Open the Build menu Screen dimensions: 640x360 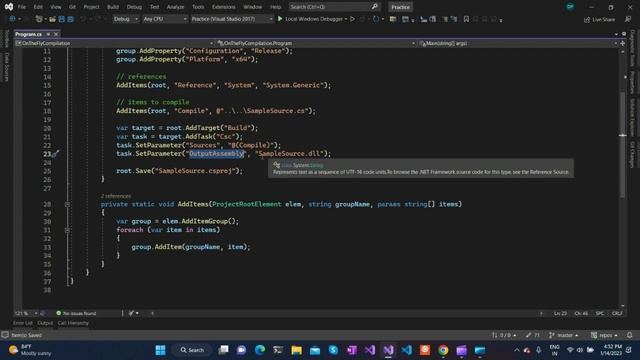[x=113, y=7]
